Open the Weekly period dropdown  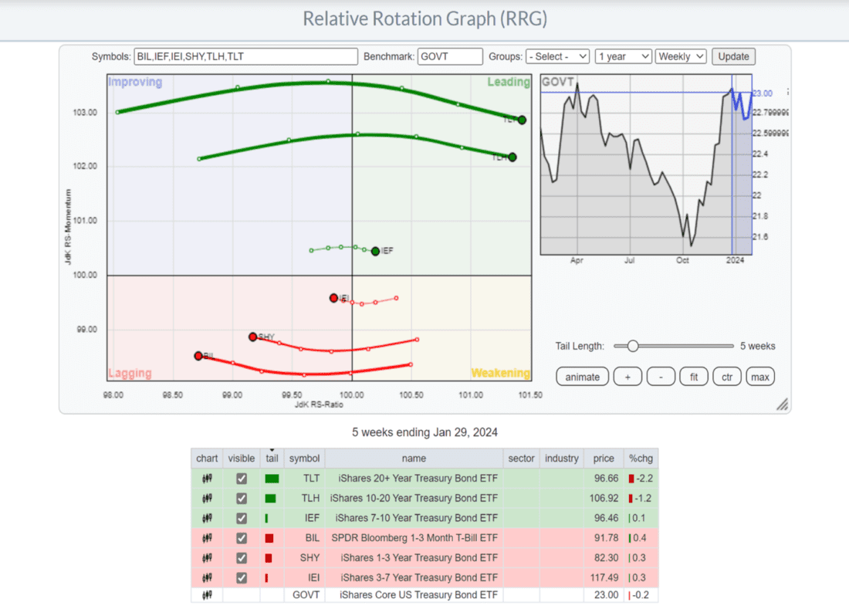[x=681, y=56]
